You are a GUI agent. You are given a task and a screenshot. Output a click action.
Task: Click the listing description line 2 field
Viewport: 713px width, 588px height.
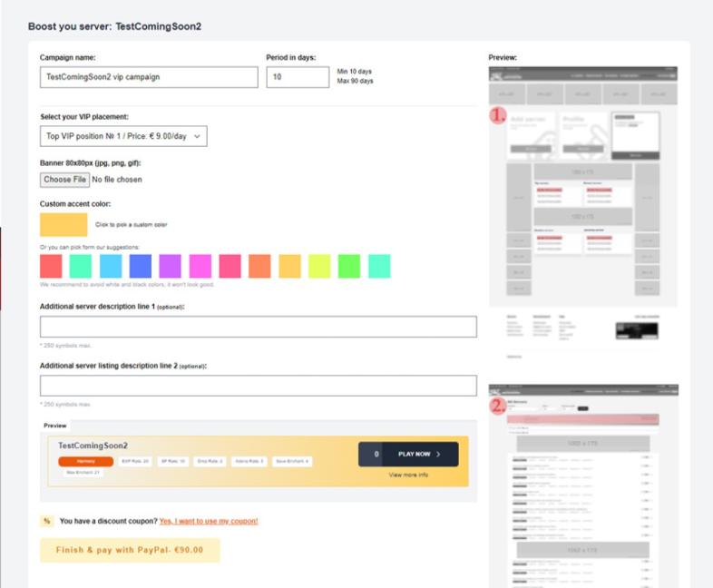[x=259, y=386]
